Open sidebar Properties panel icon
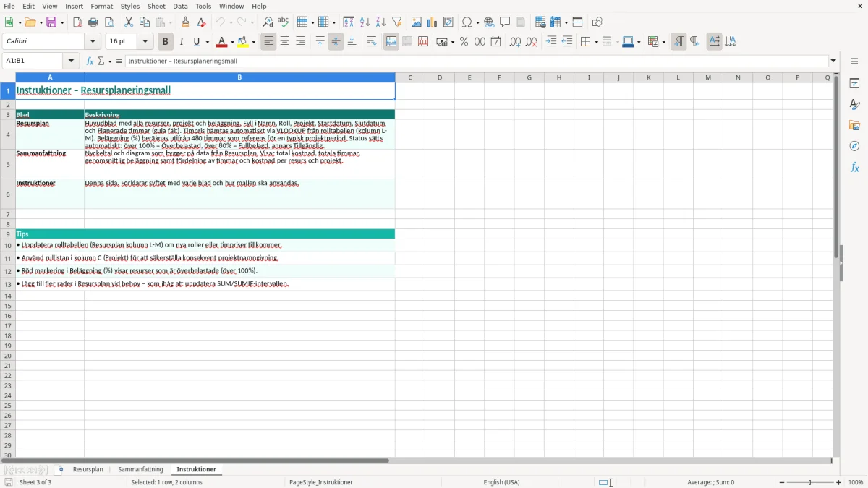The height and width of the screenshot is (488, 868). tap(854, 83)
